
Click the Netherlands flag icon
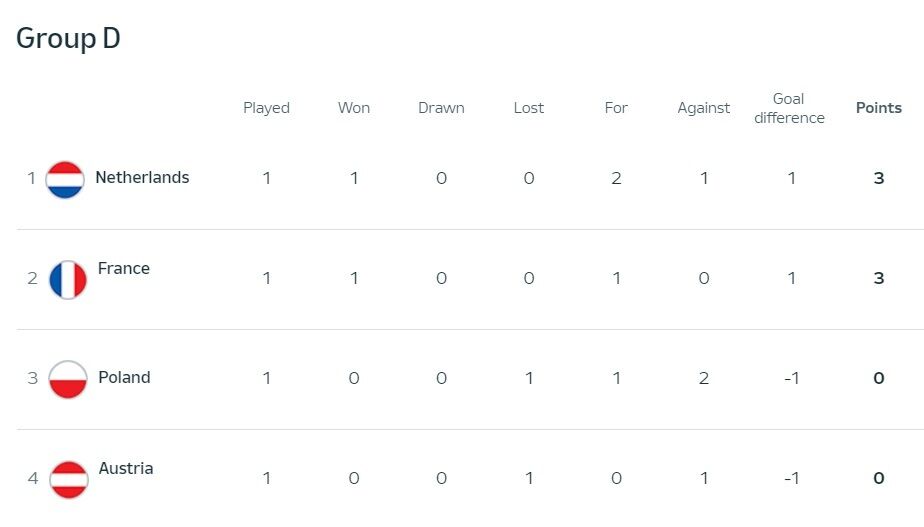point(65,180)
